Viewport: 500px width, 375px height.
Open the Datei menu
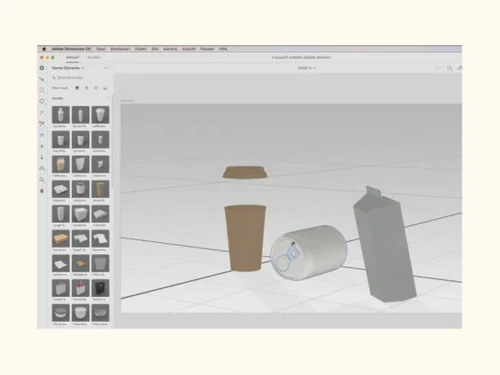click(x=101, y=49)
